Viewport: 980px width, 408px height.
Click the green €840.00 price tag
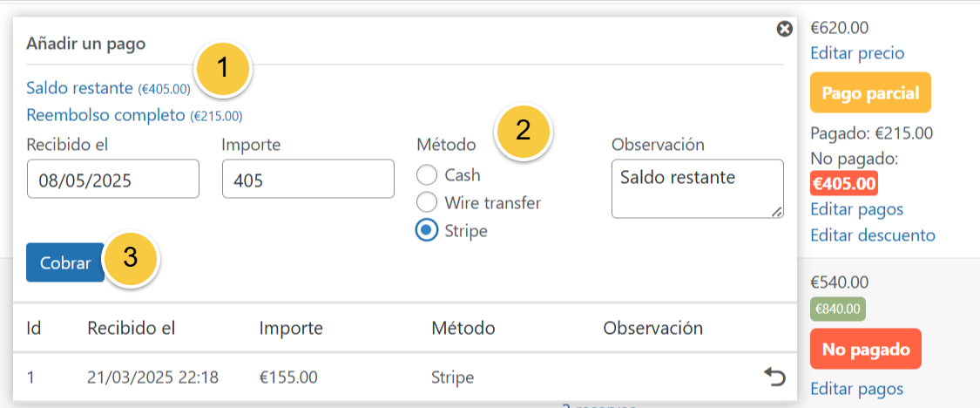838,308
